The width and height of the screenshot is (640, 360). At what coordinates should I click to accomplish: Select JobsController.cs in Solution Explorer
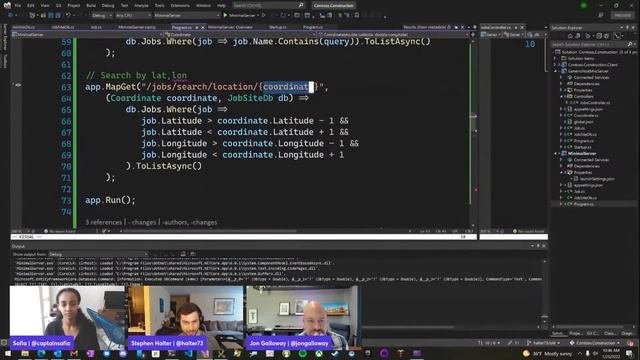[595, 103]
